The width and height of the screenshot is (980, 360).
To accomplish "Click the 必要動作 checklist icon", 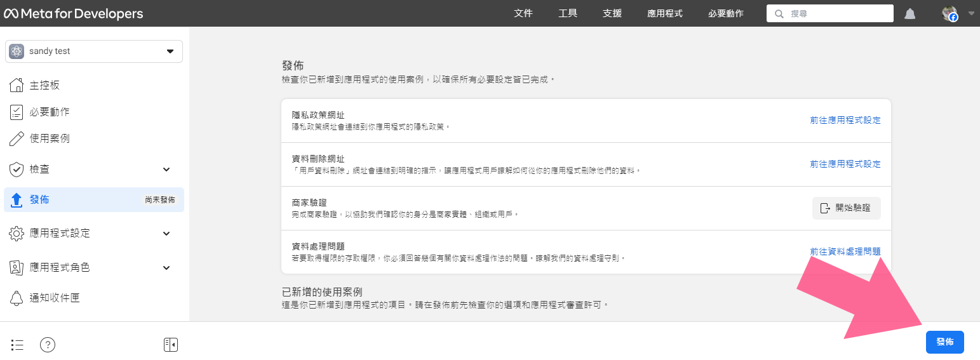I will [17, 112].
